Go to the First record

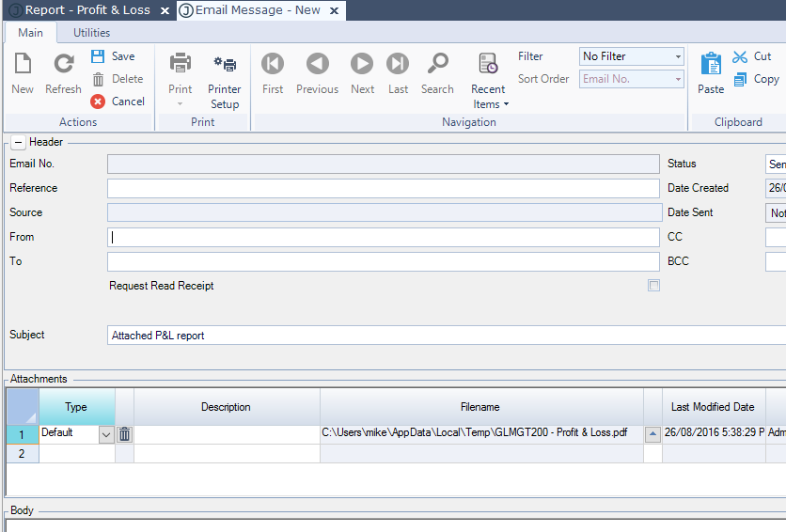[x=273, y=64]
